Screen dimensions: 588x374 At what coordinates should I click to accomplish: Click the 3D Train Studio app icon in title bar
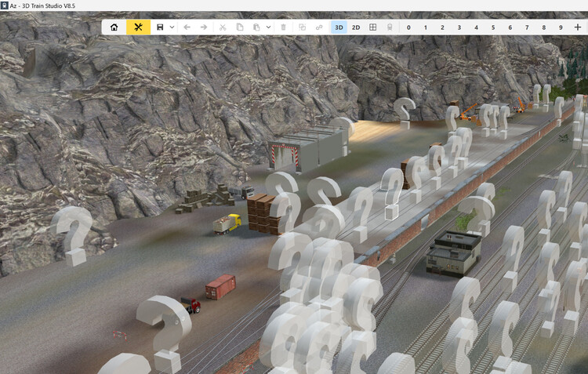[x=4, y=5]
